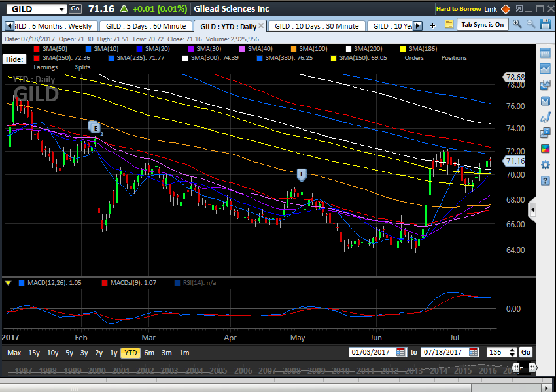The height and width of the screenshot is (392, 556).
Task: Toggle the SMA(10) indicator in legend
Action: pyautogui.click(x=102, y=49)
